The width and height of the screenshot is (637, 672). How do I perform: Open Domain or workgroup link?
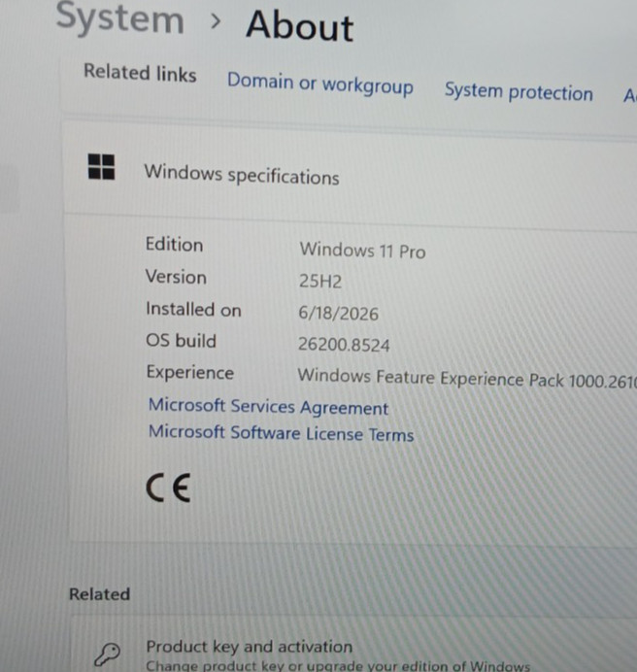coord(320,84)
